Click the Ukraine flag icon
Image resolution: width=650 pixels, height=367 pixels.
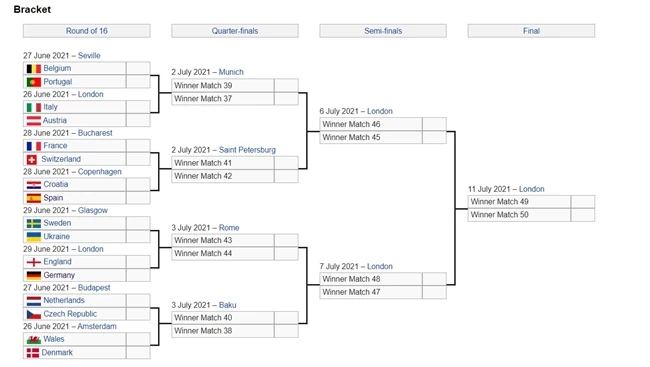(34, 237)
